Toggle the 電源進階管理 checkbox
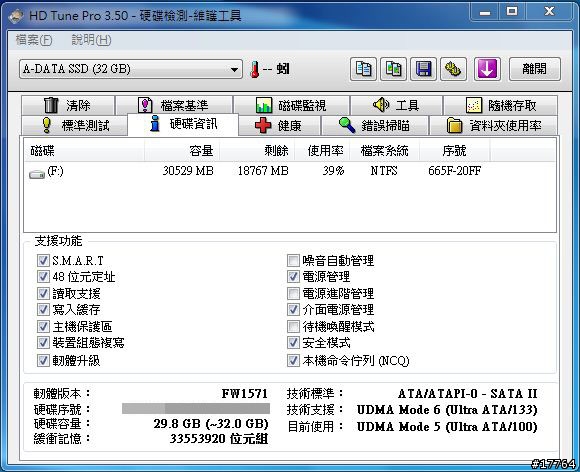The height and width of the screenshot is (472, 580). pos(293,293)
